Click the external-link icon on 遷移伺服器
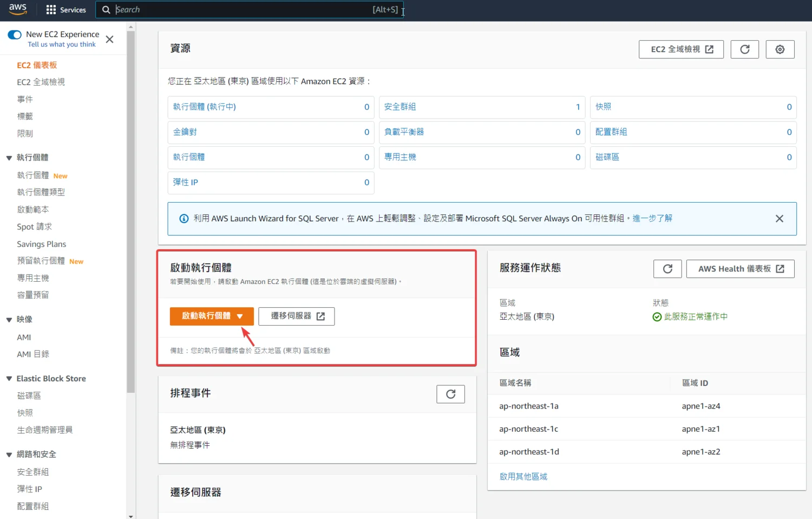The width and height of the screenshot is (812, 519). [x=320, y=316]
